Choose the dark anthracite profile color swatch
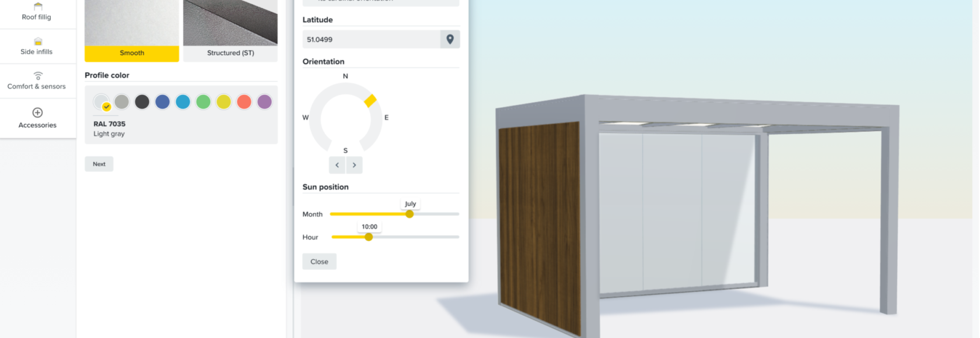980x338 pixels. click(142, 102)
